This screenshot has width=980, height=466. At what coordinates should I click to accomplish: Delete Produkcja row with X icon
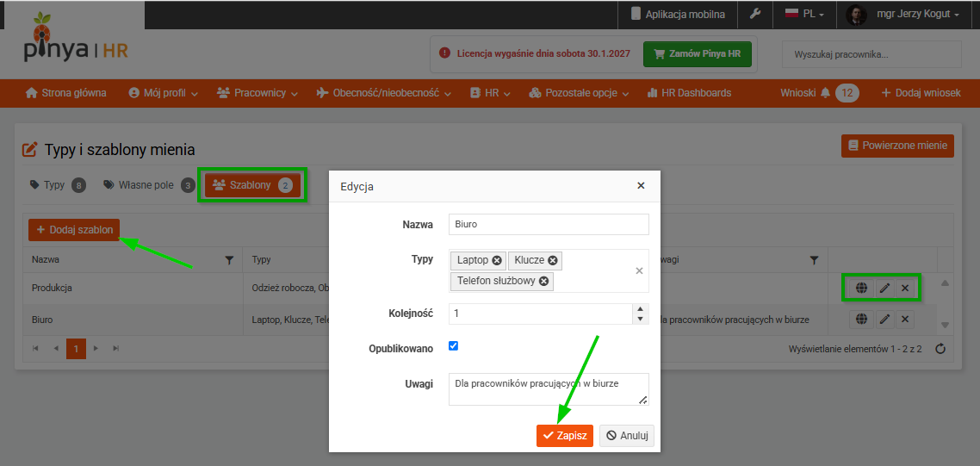point(905,289)
